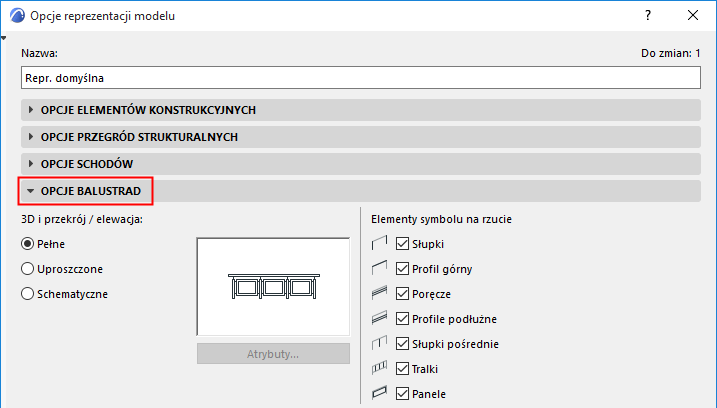Click the Słupki railing symbol icon
Viewport: 717px width, 408px height.
click(379, 243)
